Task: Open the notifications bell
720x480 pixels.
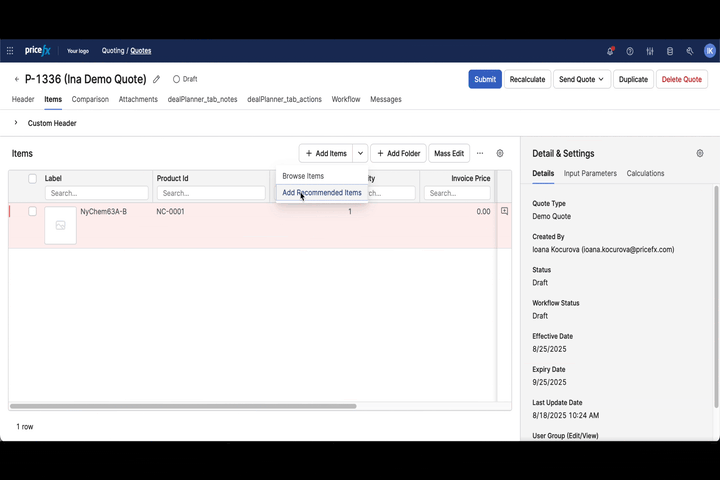Action: [610, 51]
